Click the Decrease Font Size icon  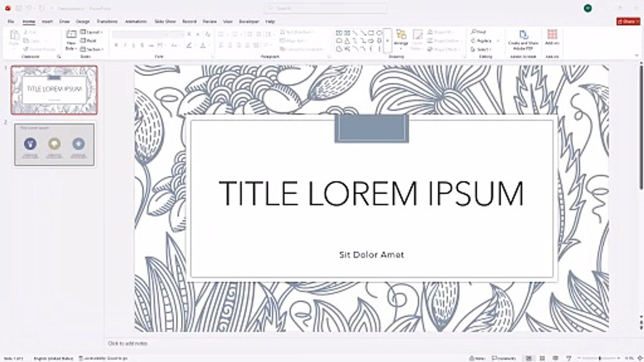[x=198, y=34]
